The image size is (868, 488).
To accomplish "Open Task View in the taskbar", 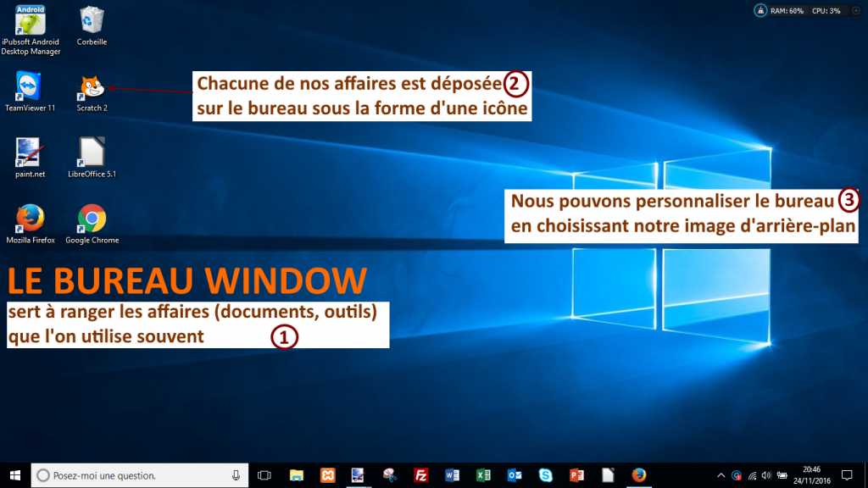I will coord(264,475).
